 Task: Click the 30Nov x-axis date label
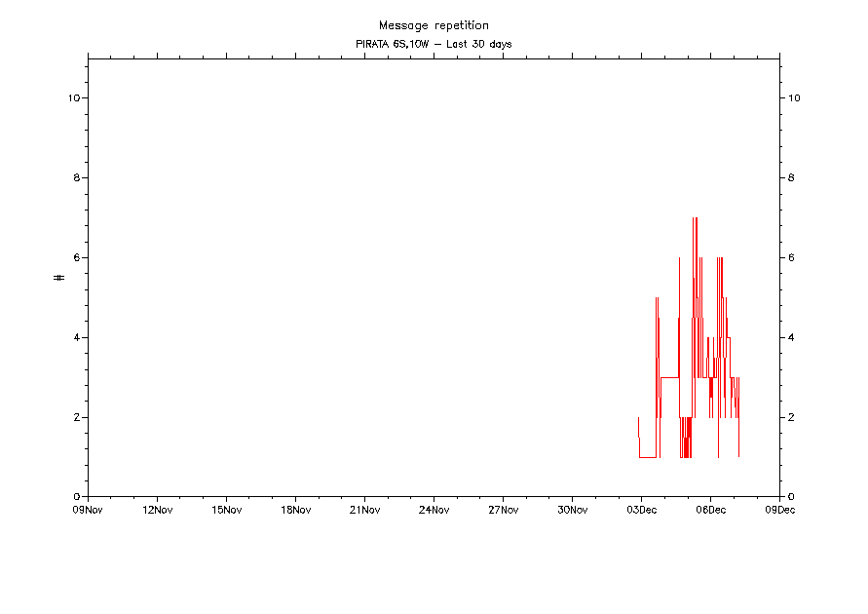point(572,510)
